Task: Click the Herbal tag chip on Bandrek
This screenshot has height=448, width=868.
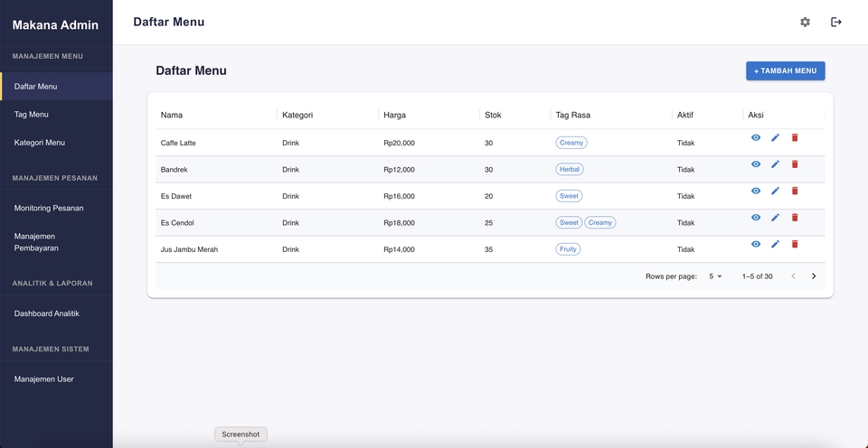Action: [570, 170]
